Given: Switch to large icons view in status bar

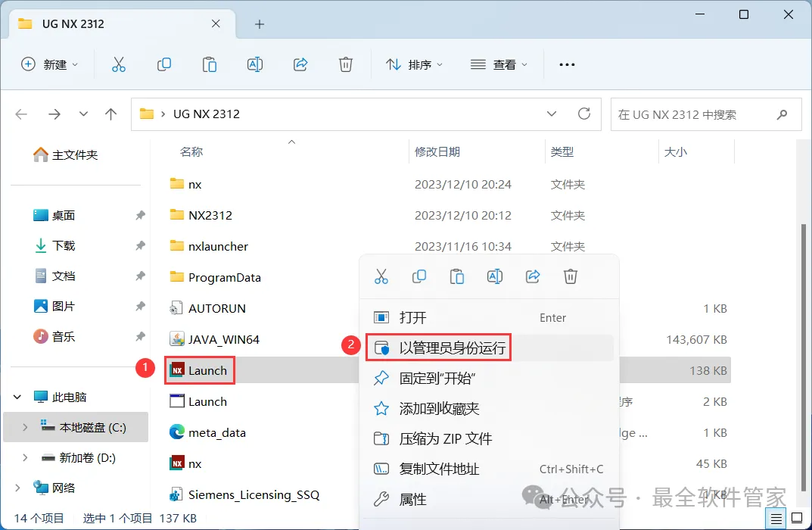Looking at the screenshot, I should pos(797,518).
